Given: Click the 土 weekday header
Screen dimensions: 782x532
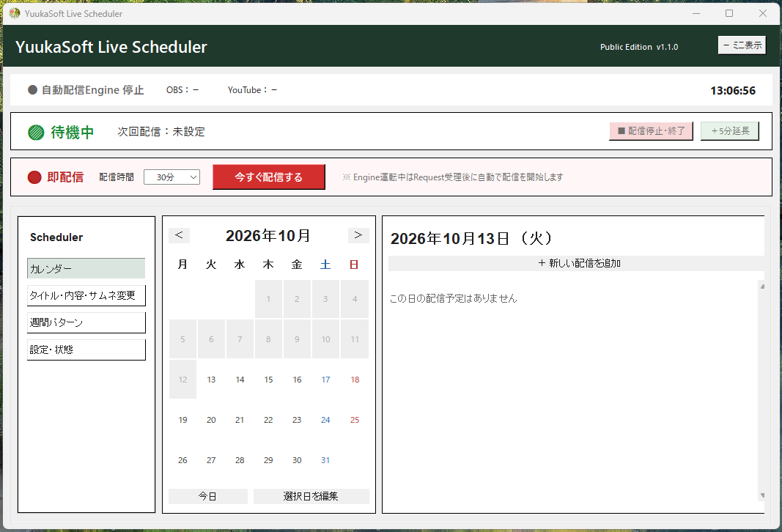Looking at the screenshot, I should coord(325,265).
